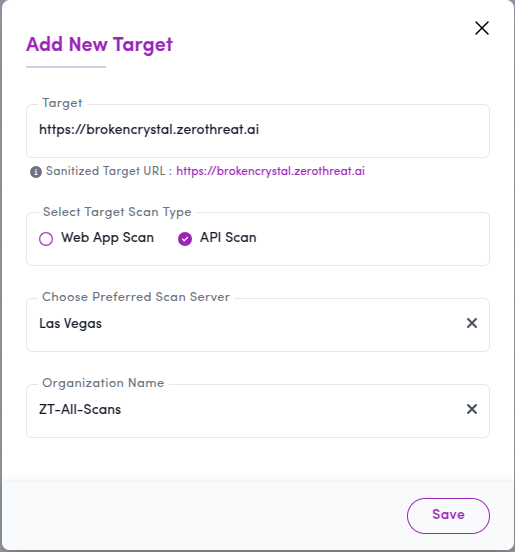Focus the Target URL input field
The width and height of the screenshot is (515, 552).
point(258,131)
